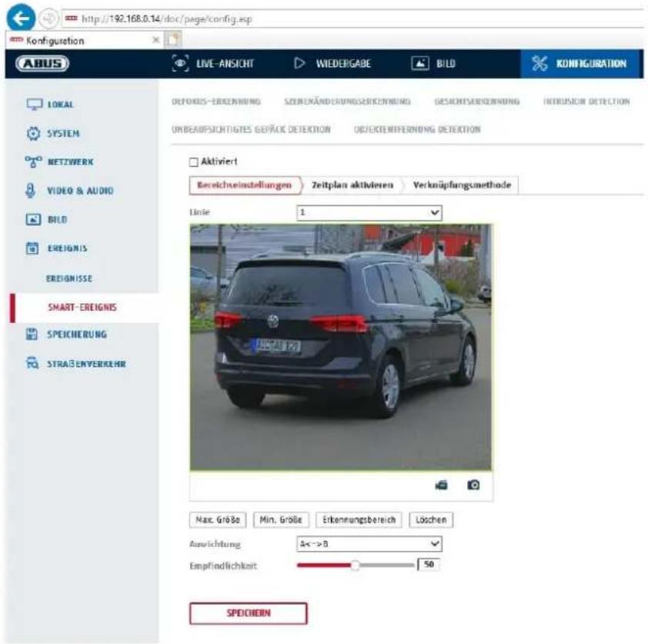Click the Max. Größe button
Screen dimensions: 648x644
pyautogui.click(x=218, y=519)
